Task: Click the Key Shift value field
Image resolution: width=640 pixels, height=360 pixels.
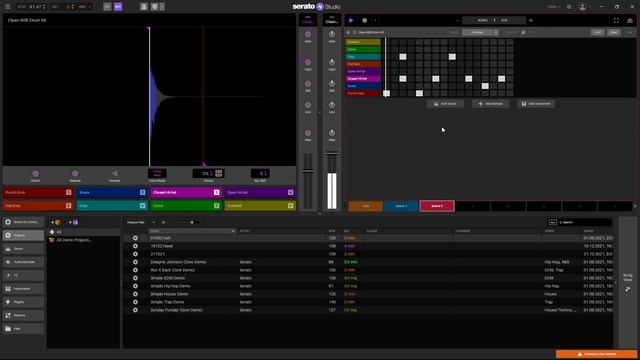Action: point(260,173)
